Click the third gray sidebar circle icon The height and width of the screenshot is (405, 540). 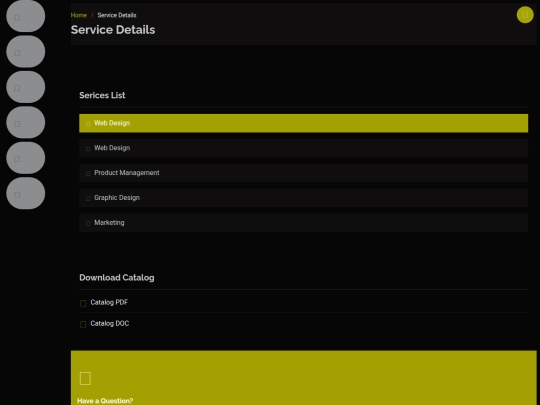pos(25,87)
